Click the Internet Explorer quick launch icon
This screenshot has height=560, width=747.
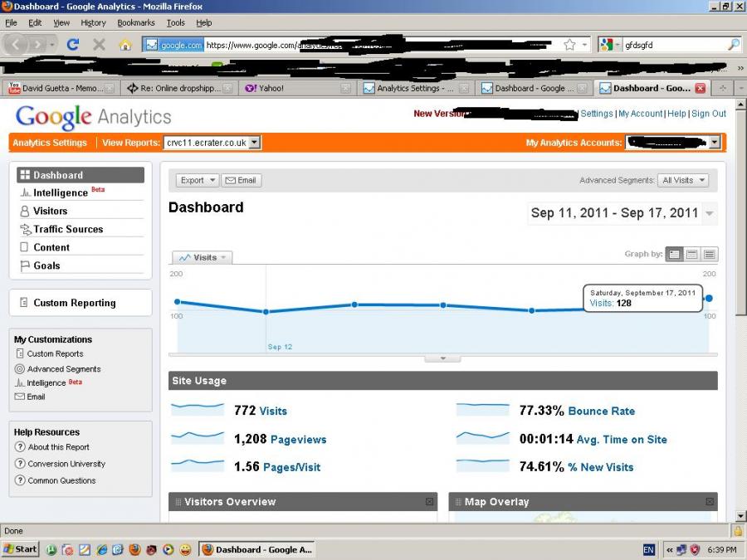click(101, 549)
